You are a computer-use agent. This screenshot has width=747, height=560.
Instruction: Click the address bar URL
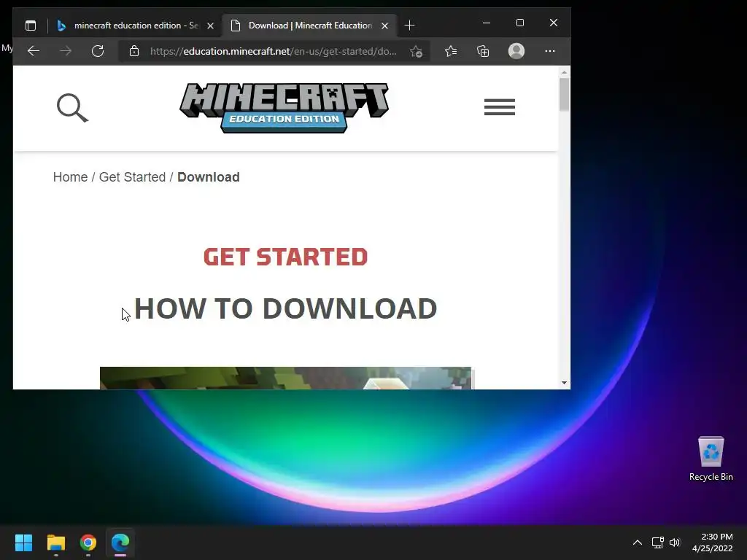pos(273,52)
